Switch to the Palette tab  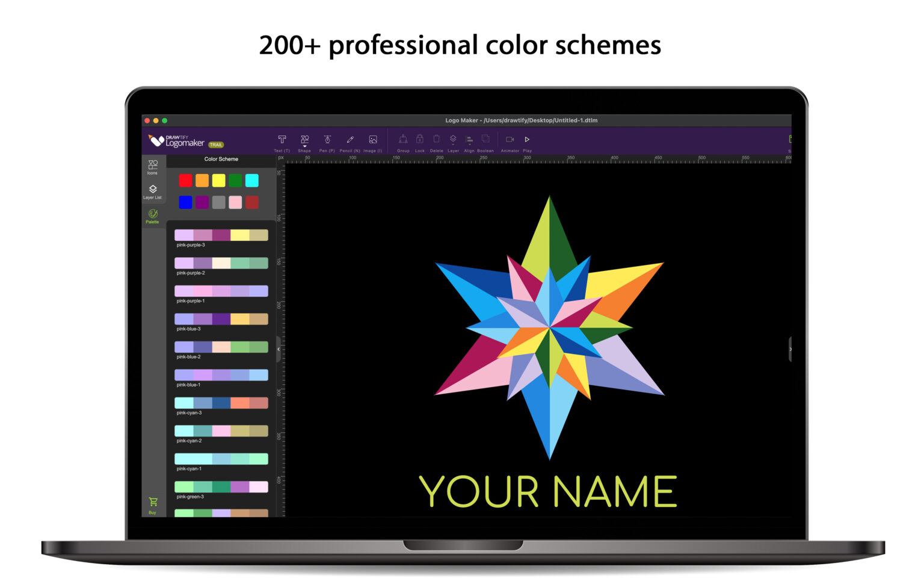153,216
